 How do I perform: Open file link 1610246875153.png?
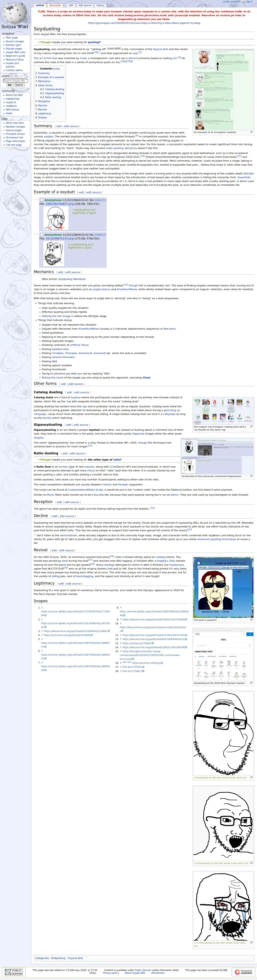click(60, 238)
